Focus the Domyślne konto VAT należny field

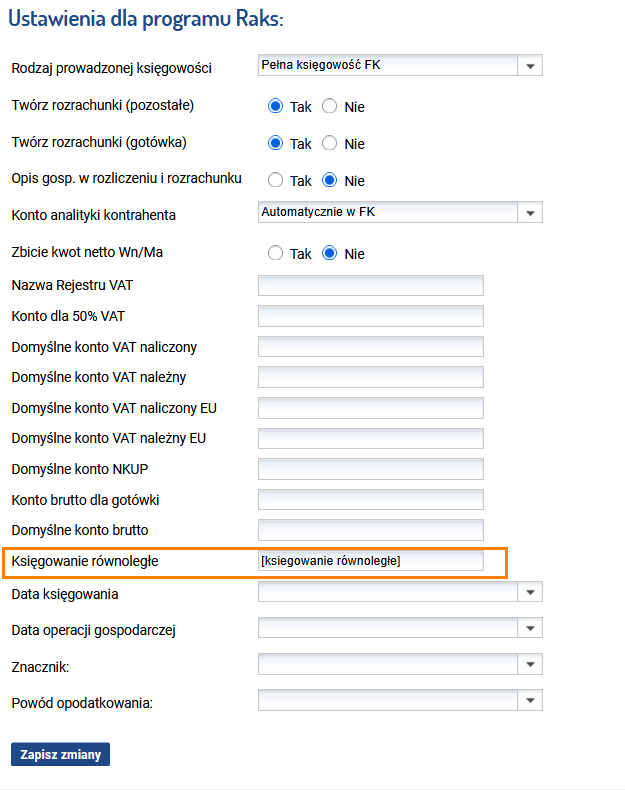pos(371,377)
